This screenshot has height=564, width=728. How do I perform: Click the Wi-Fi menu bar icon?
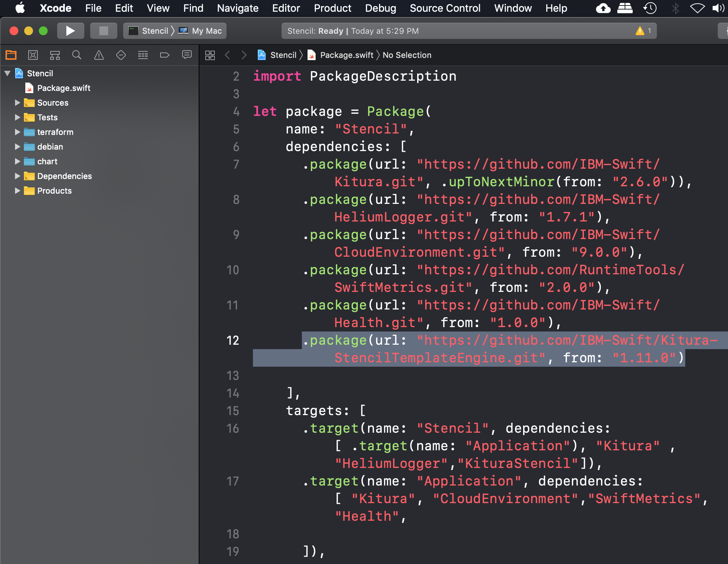point(697,8)
